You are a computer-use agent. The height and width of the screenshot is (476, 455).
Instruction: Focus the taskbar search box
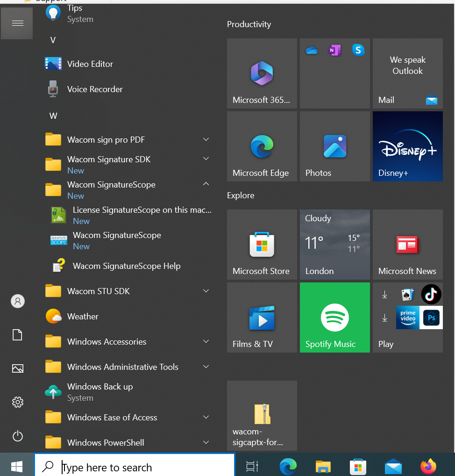(135, 465)
